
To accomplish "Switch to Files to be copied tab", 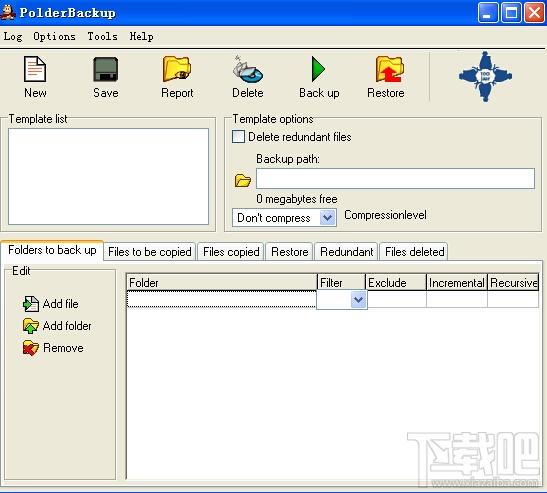I will click(x=150, y=252).
